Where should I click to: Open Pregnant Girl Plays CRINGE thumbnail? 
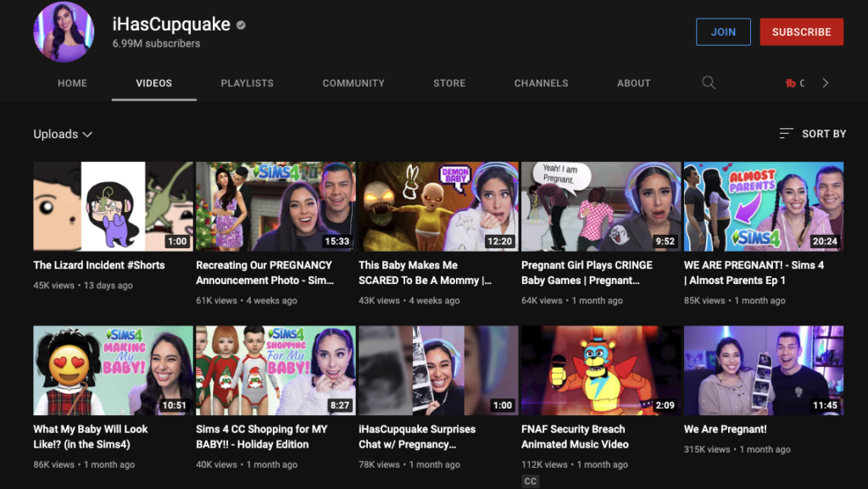coord(601,206)
